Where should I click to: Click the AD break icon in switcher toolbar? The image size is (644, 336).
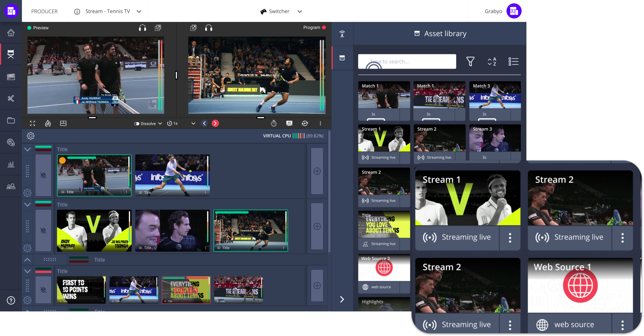(289, 123)
